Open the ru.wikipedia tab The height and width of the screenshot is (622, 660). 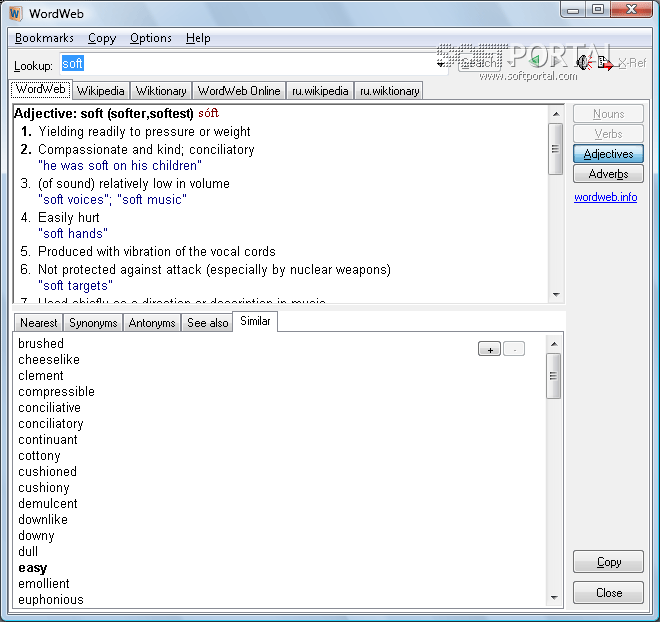point(320,91)
